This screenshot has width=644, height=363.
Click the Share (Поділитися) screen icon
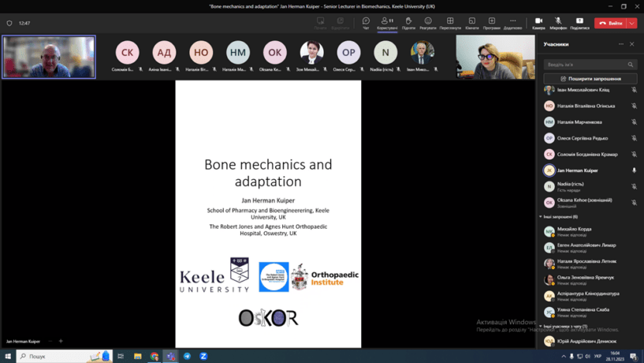tap(579, 23)
